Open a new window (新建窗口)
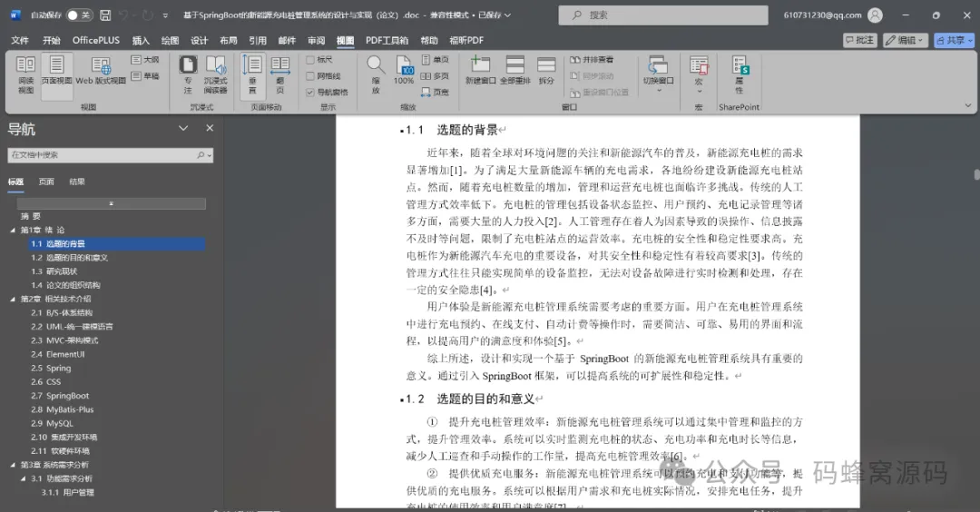Image resolution: width=980 pixels, height=512 pixels. pos(481,71)
